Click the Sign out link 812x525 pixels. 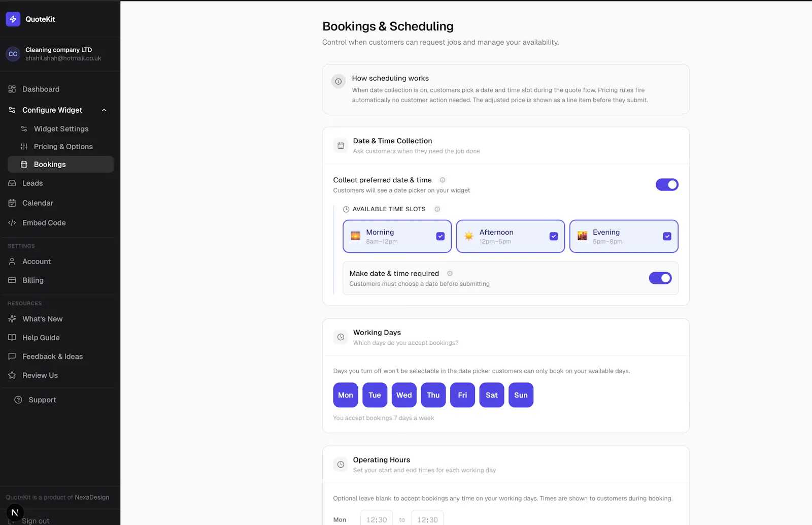tap(36, 521)
